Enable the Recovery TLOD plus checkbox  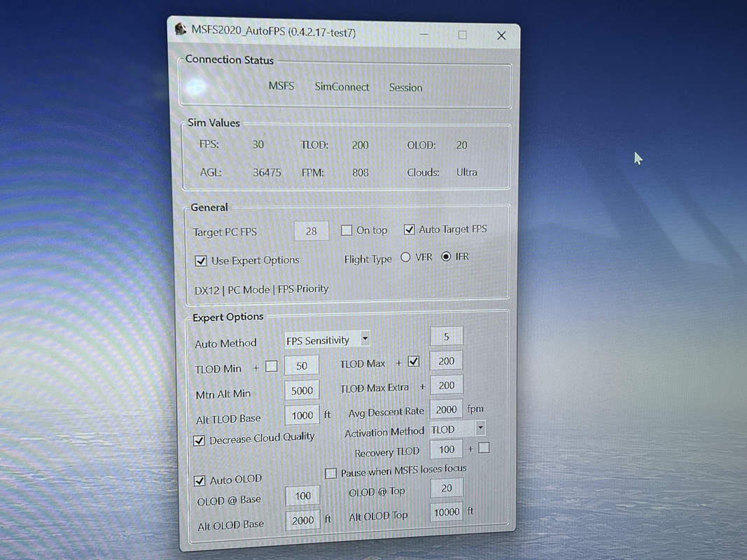[484, 447]
